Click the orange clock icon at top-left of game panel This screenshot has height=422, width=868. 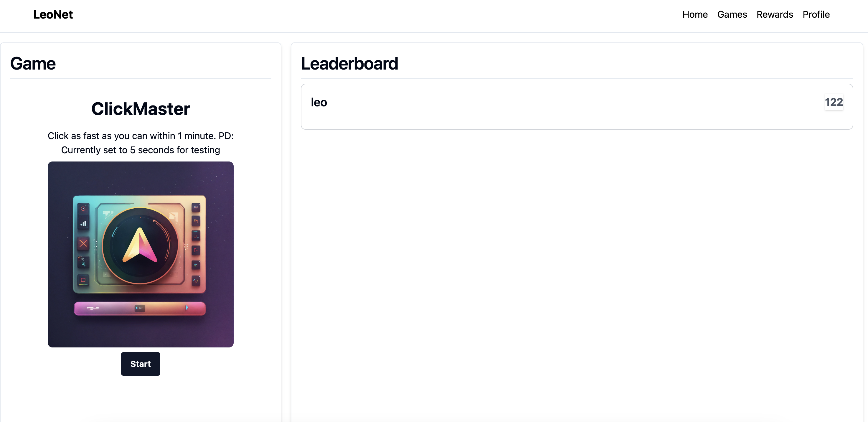(83, 208)
